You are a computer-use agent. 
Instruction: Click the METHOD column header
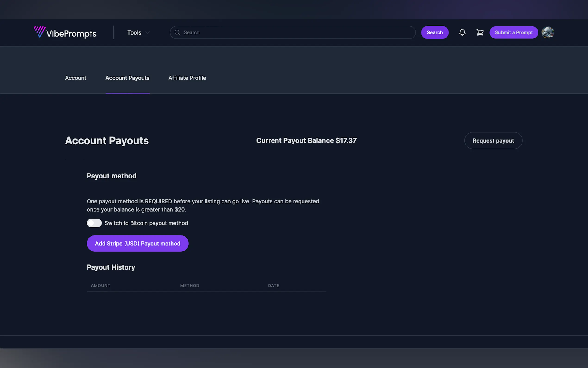pos(190,286)
